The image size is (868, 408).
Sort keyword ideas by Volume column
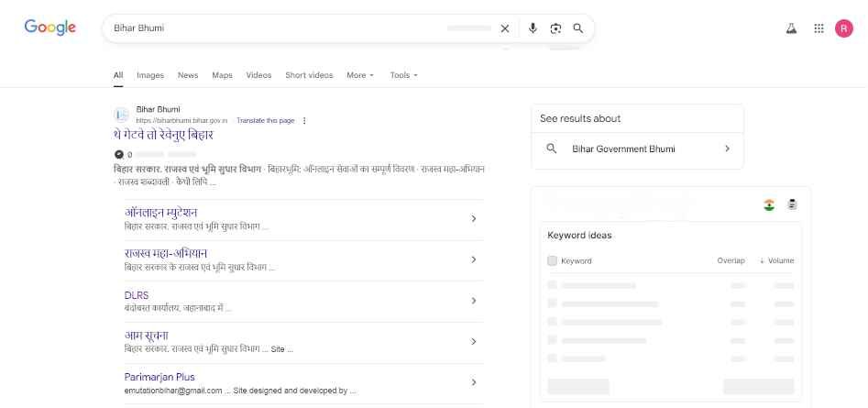776,260
